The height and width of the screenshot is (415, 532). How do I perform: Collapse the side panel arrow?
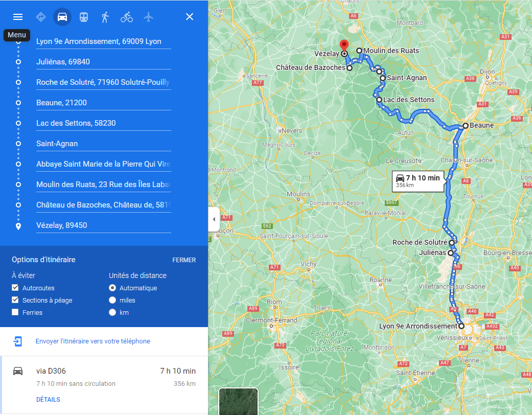click(214, 219)
